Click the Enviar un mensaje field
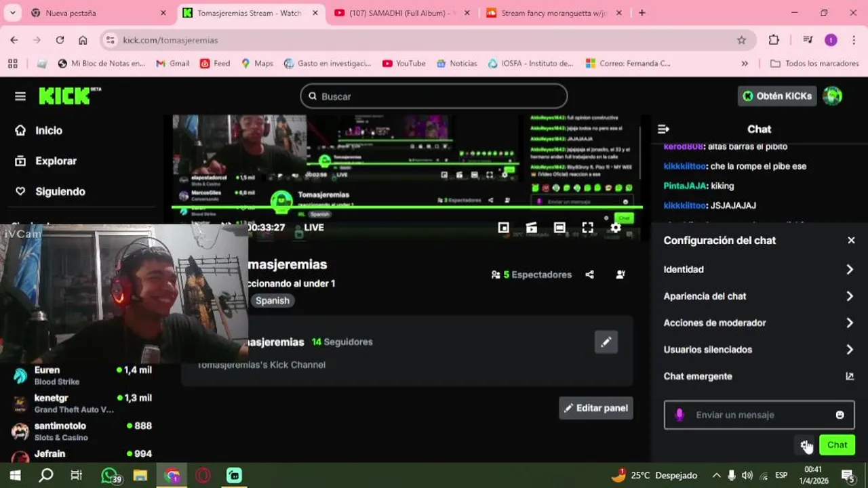The height and width of the screenshot is (488, 868). click(759, 415)
